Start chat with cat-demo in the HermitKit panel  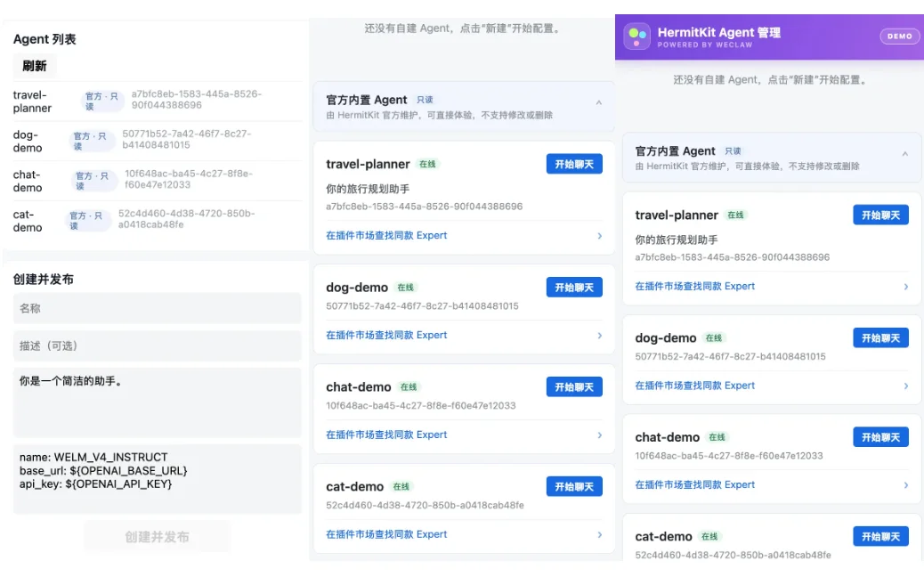880,536
